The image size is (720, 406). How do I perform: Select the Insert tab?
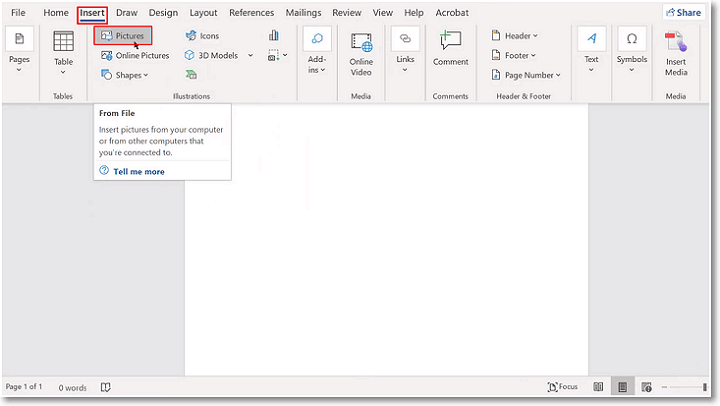tap(92, 13)
